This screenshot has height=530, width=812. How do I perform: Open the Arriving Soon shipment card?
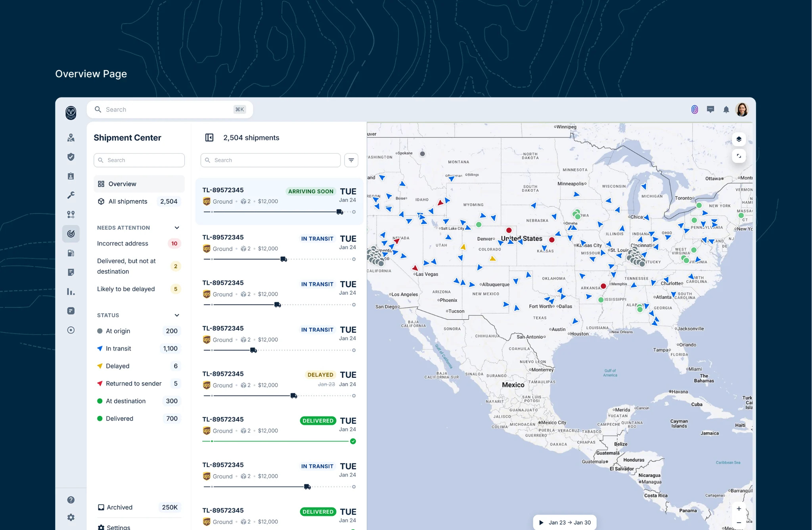point(279,201)
